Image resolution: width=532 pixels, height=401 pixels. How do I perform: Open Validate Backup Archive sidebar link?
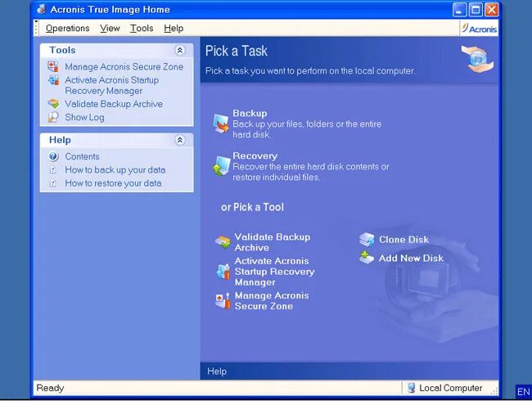click(x=114, y=104)
